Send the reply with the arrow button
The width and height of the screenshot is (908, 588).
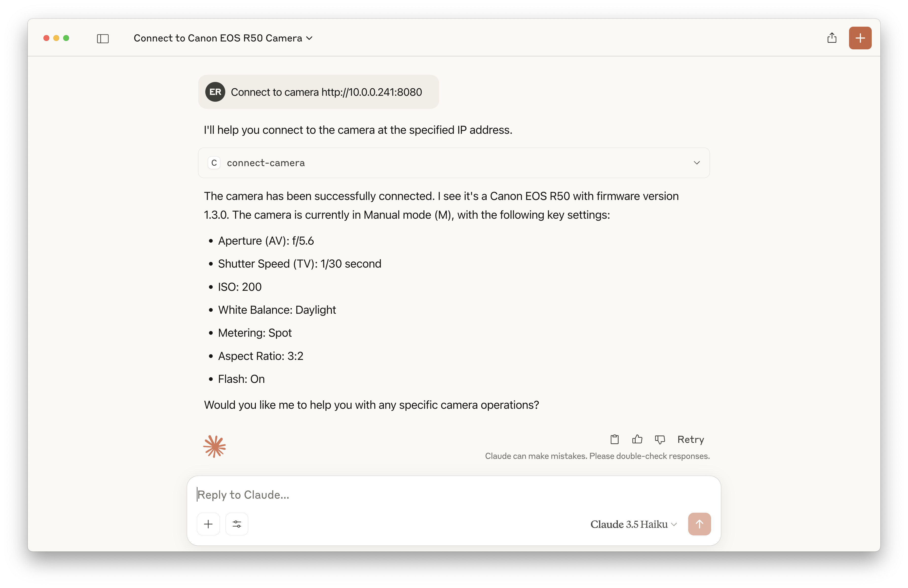699,524
